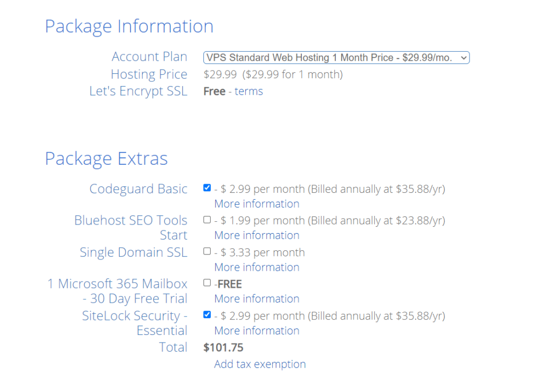Click the Codeguard Basic label

tap(139, 189)
